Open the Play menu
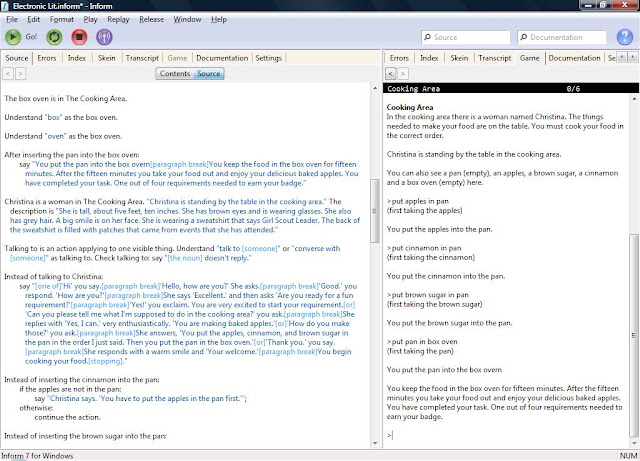Viewport: 640px width, 461px height. (90, 19)
